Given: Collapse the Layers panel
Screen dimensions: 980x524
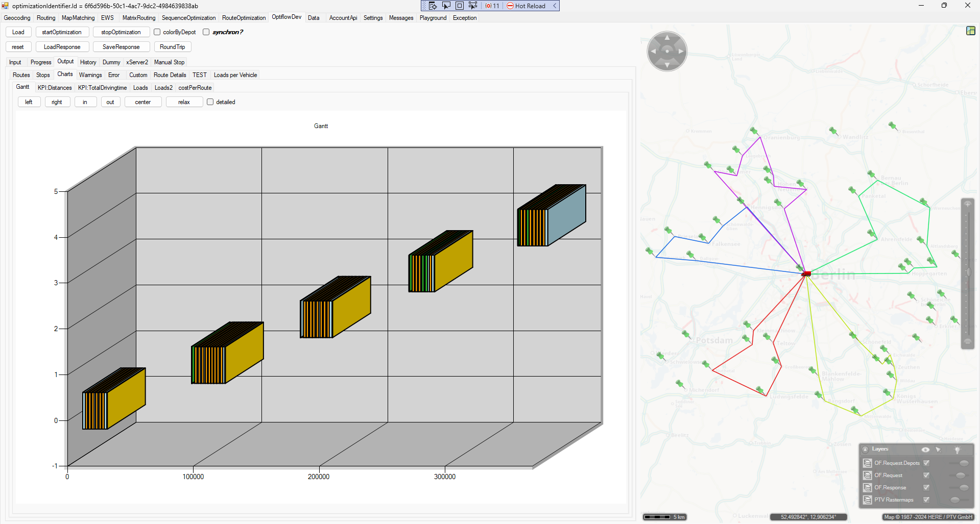Looking at the screenshot, I should click(x=865, y=450).
